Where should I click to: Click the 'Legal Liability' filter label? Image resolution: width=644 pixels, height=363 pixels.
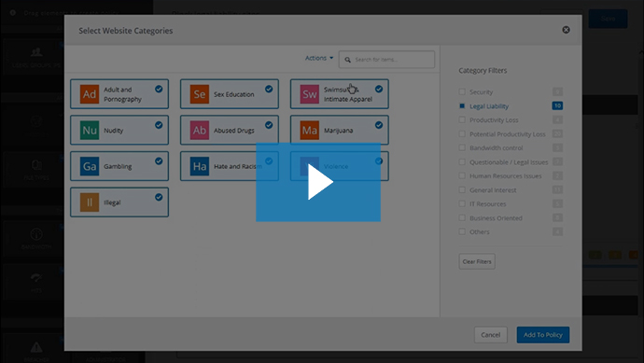click(x=489, y=106)
